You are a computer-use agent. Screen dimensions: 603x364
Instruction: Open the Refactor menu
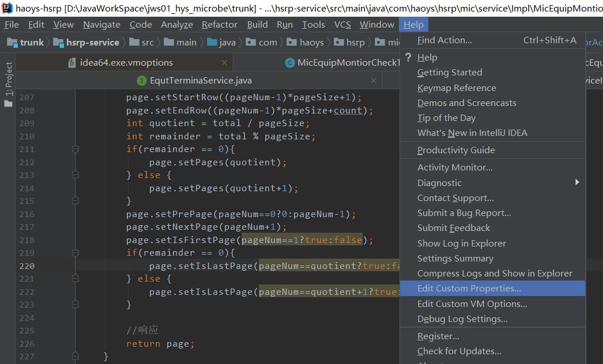click(x=219, y=24)
